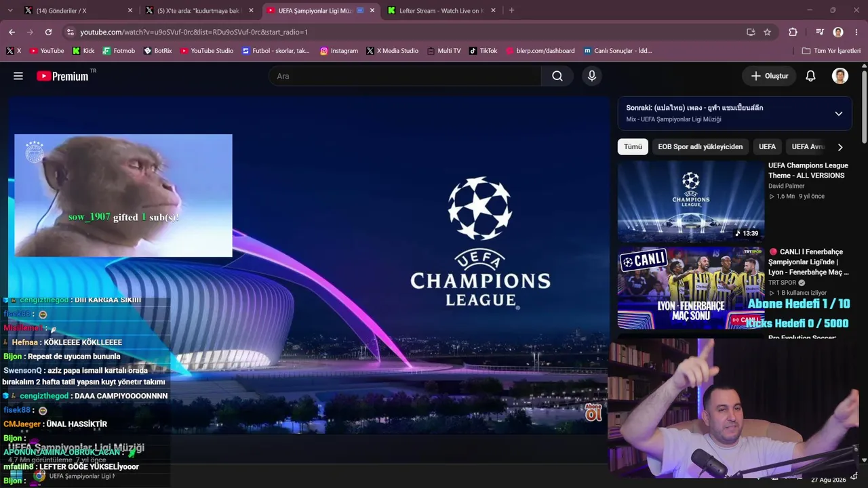Viewport: 868px width, 488px height.
Task: Click the chat message "KÖKLEEEE KÖKLLEEEE"
Action: (x=83, y=342)
